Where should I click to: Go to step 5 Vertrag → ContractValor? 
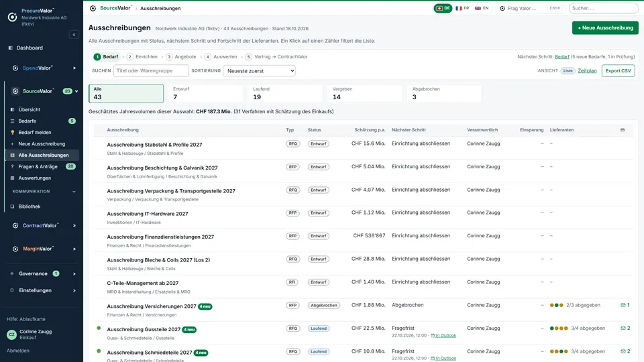click(276, 56)
